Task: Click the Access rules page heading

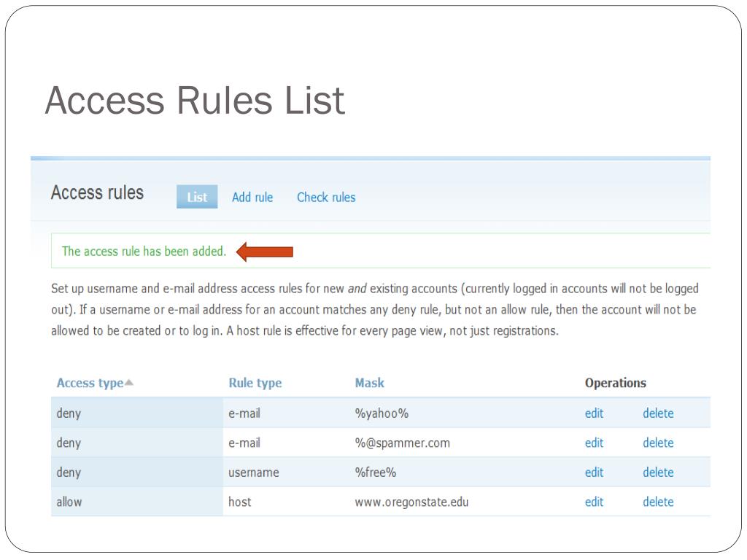Action: pyautogui.click(x=97, y=193)
